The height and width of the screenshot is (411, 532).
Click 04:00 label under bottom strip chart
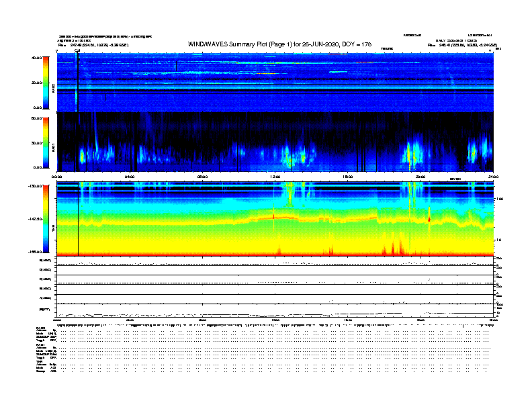tap(130, 320)
